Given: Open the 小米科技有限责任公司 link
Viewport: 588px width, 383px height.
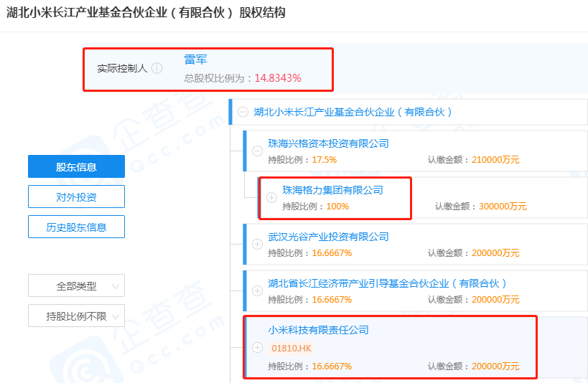Looking at the screenshot, I should [x=318, y=330].
